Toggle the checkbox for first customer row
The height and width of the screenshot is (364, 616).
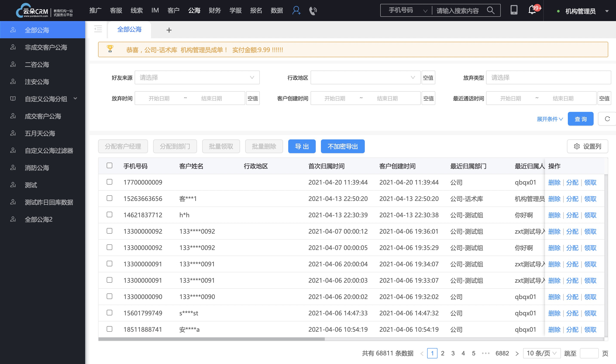point(110,181)
